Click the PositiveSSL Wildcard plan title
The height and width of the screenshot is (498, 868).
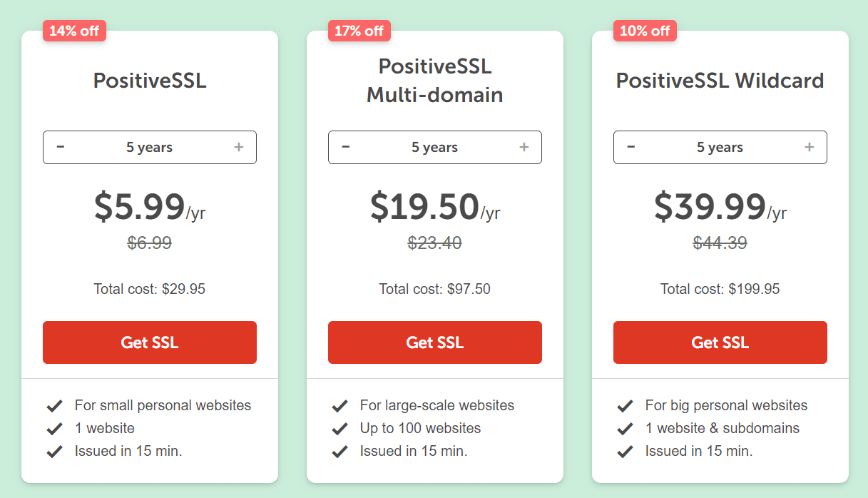[x=720, y=81]
